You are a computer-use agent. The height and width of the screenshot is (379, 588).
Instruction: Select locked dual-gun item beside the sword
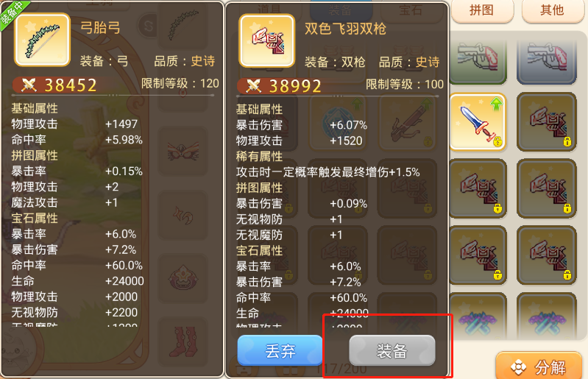coord(547,122)
